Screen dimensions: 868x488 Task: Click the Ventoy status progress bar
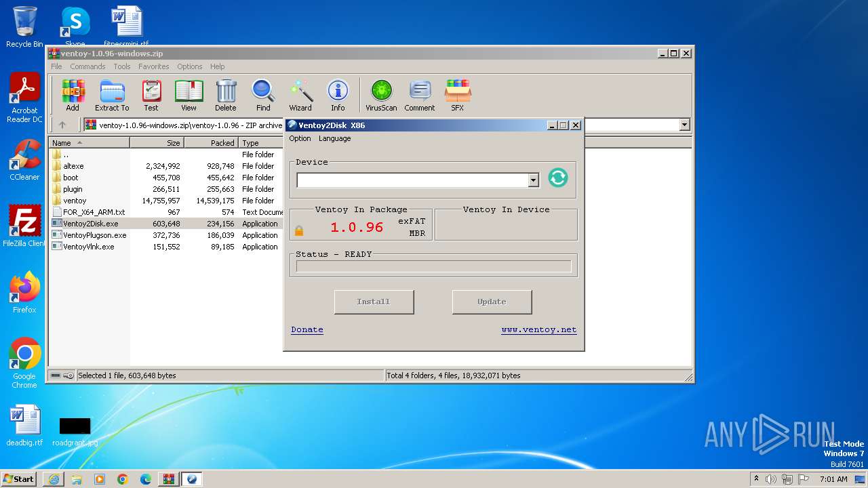click(434, 266)
